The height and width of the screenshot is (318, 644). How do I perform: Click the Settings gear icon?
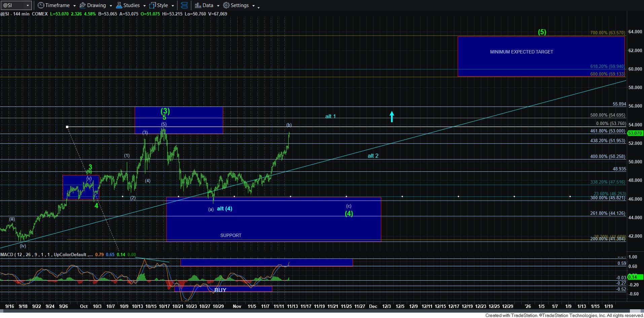[x=226, y=5]
